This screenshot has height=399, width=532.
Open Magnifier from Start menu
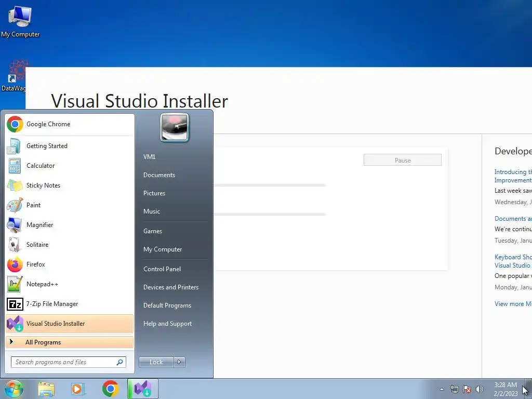pyautogui.click(x=69, y=224)
